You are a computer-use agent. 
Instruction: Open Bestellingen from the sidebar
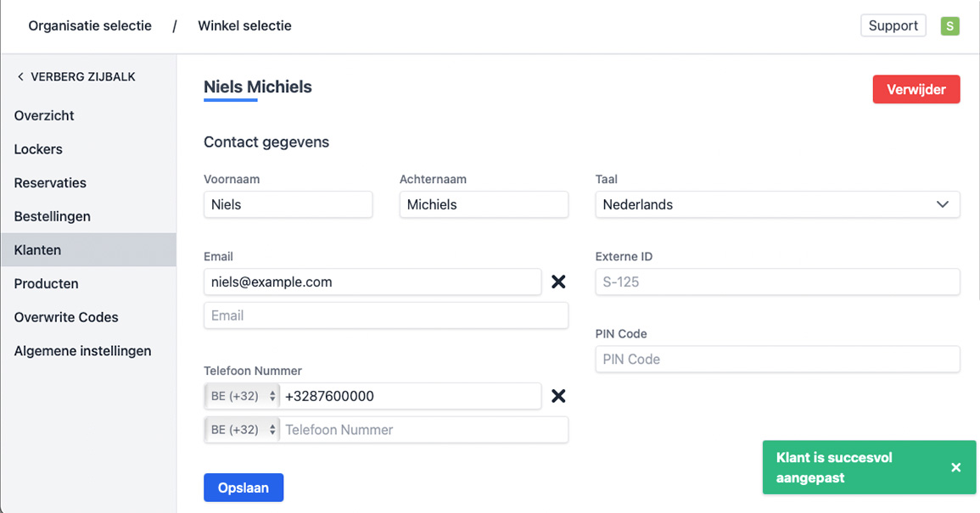52,216
